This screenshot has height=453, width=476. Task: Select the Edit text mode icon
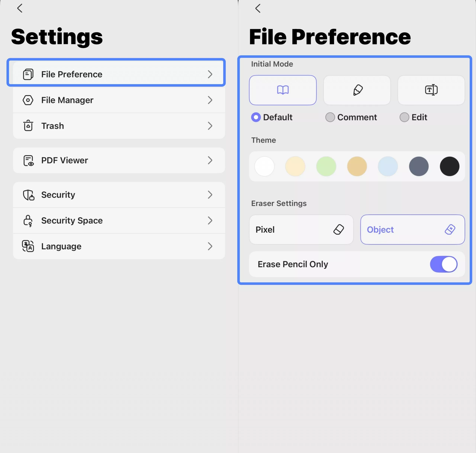coord(431,90)
